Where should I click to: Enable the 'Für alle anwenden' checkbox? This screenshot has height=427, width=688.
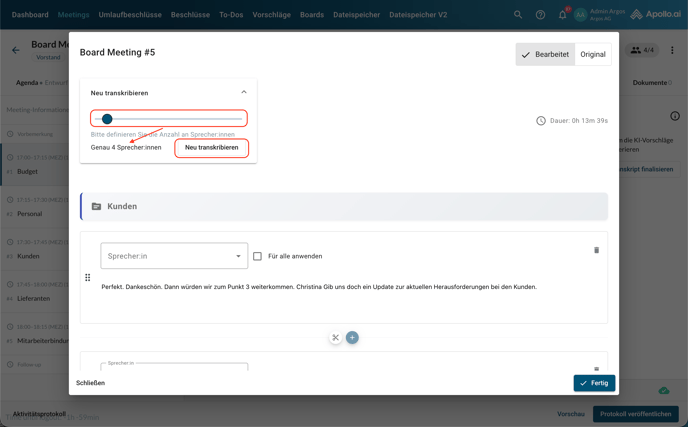[x=257, y=256]
